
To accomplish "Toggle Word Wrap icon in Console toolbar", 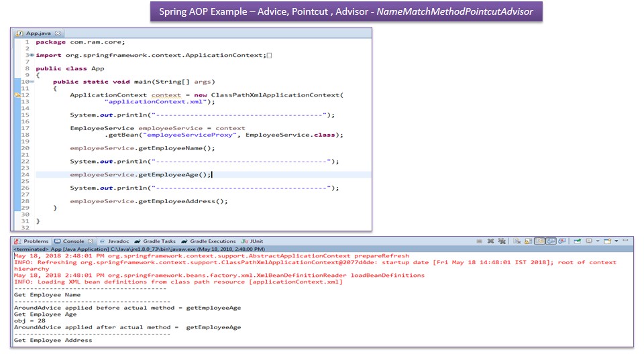I will [539, 241].
